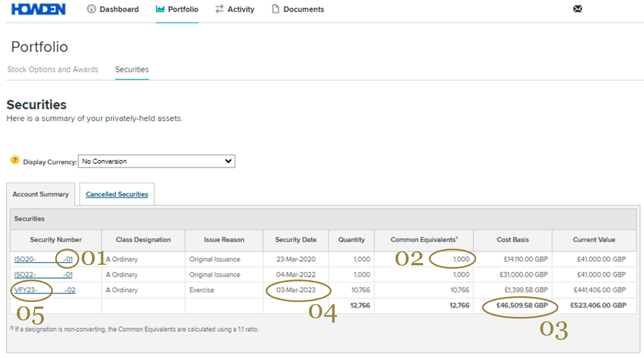Click the Howden logo
644x358 pixels.
tap(38, 9)
